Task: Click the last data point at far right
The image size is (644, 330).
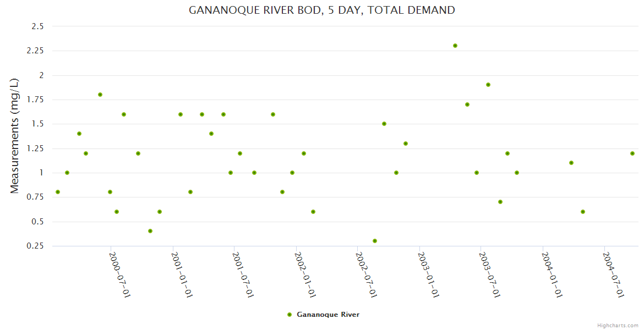Action: 632,153
